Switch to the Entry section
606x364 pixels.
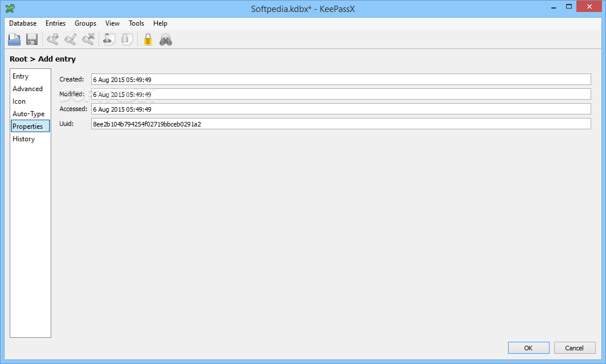(x=30, y=76)
